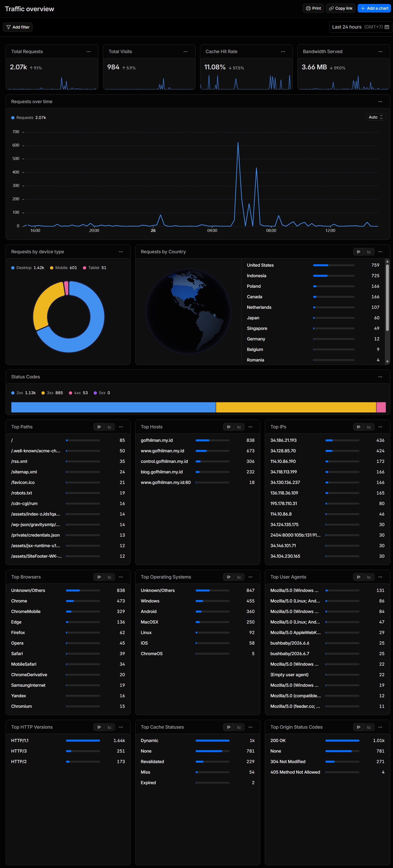Toggle the 2xx status code legend
This screenshot has width=393, height=868.
point(23,393)
